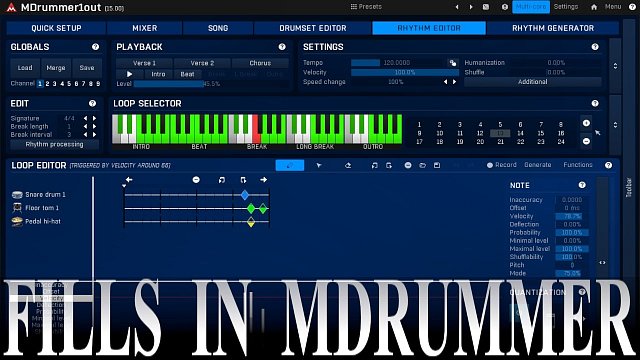Open help for the Note panel
This screenshot has height=360, width=640.
pos(582,185)
